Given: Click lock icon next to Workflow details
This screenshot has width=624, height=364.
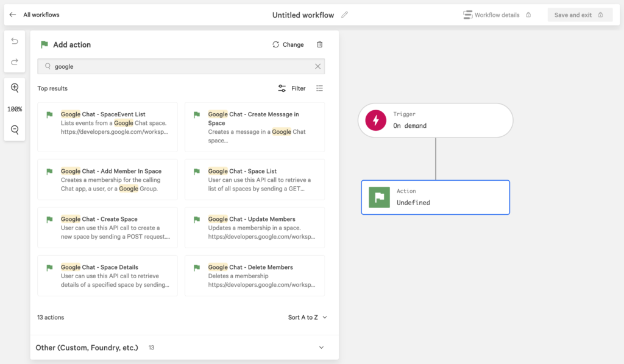Looking at the screenshot, I should tap(528, 15).
